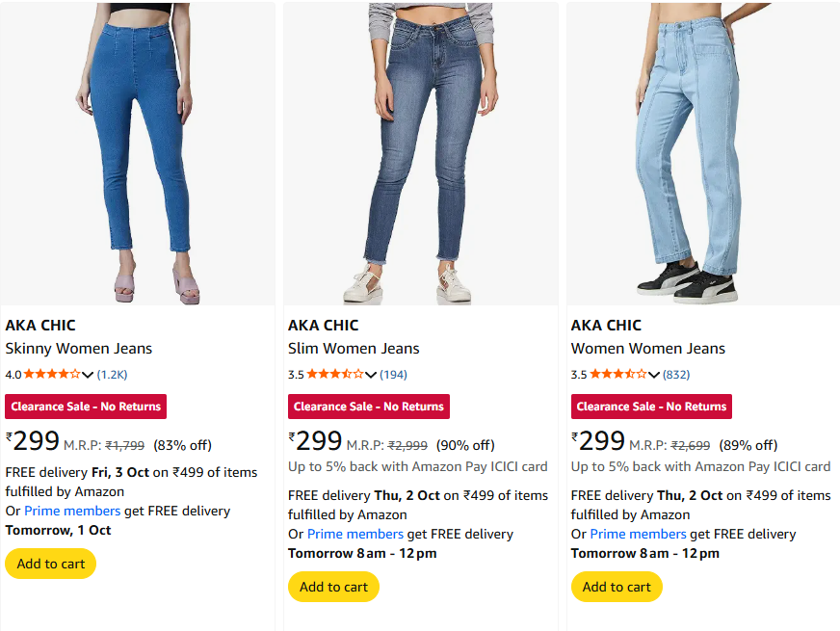Screen dimensions: 840x631
Task: Open the light blue Women Jeans image
Action: [x=703, y=154]
